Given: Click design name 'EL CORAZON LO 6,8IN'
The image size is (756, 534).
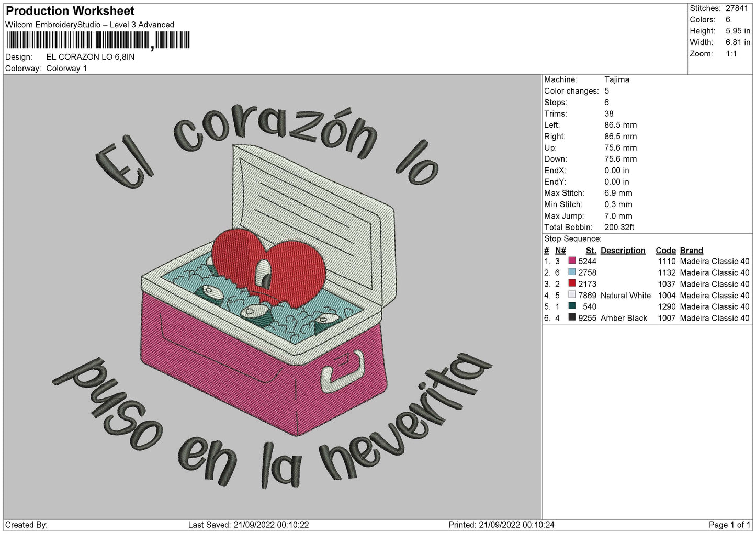Looking at the screenshot, I should tap(90, 57).
